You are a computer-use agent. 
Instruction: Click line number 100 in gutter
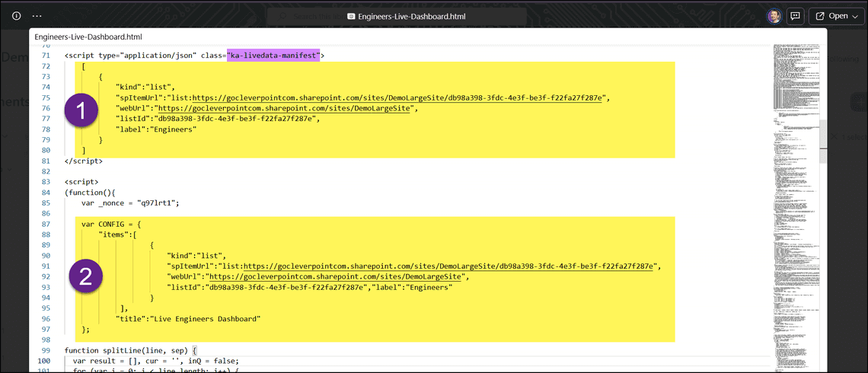pos(44,361)
